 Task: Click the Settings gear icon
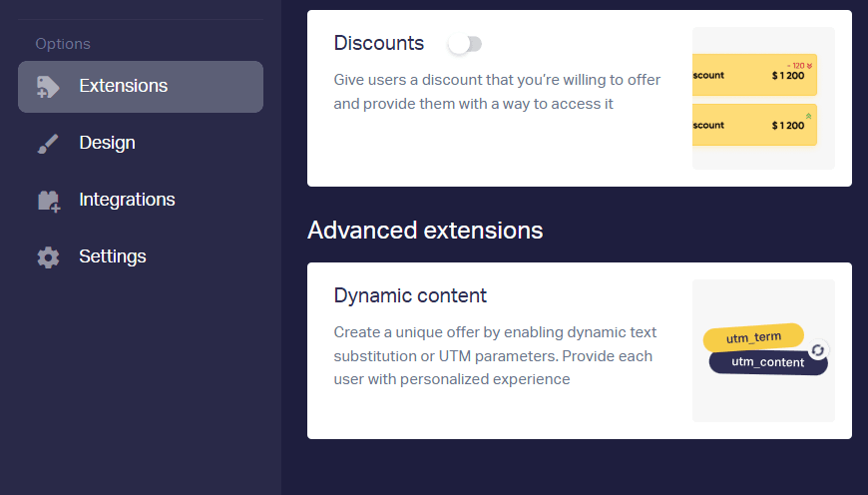click(48, 257)
